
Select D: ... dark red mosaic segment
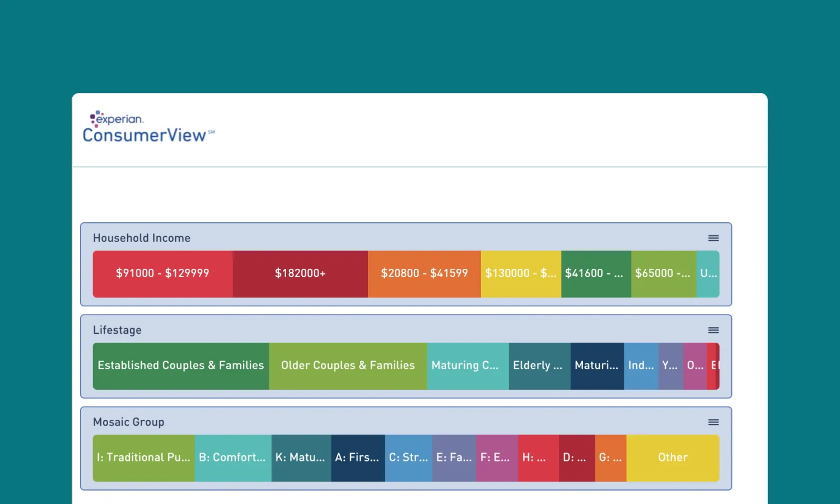[577, 458]
